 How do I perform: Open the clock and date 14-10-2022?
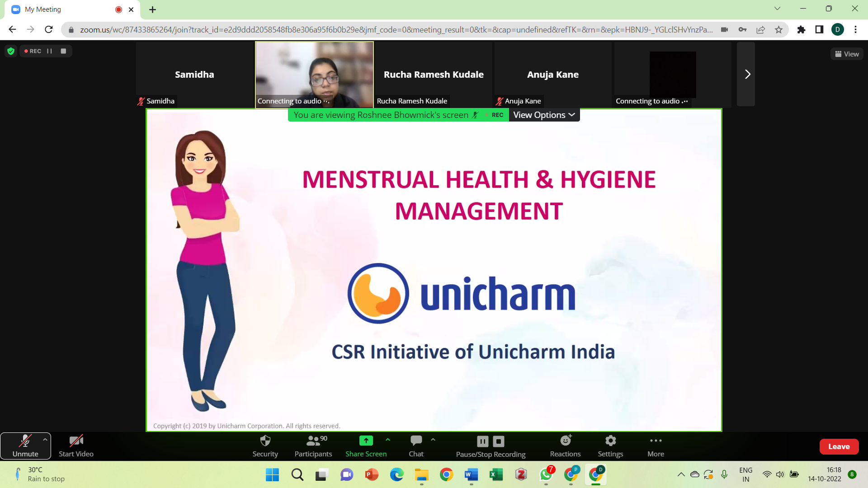(x=825, y=474)
